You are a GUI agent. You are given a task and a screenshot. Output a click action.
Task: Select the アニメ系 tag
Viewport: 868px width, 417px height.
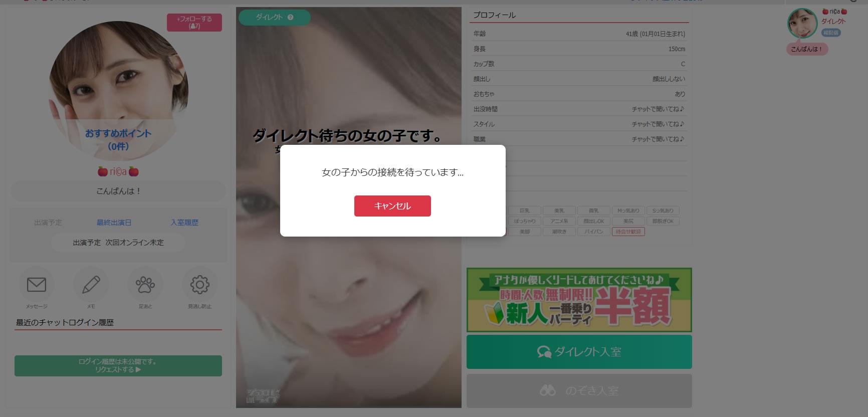click(559, 221)
